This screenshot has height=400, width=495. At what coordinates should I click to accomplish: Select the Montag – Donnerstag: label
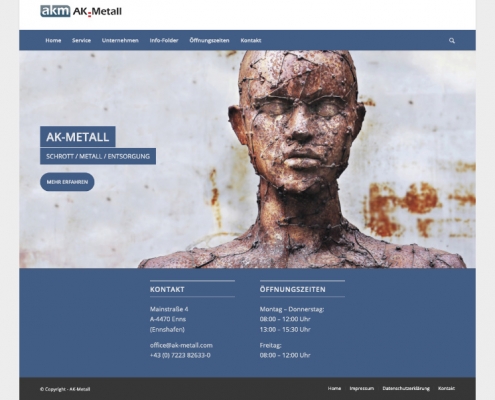tap(292, 309)
